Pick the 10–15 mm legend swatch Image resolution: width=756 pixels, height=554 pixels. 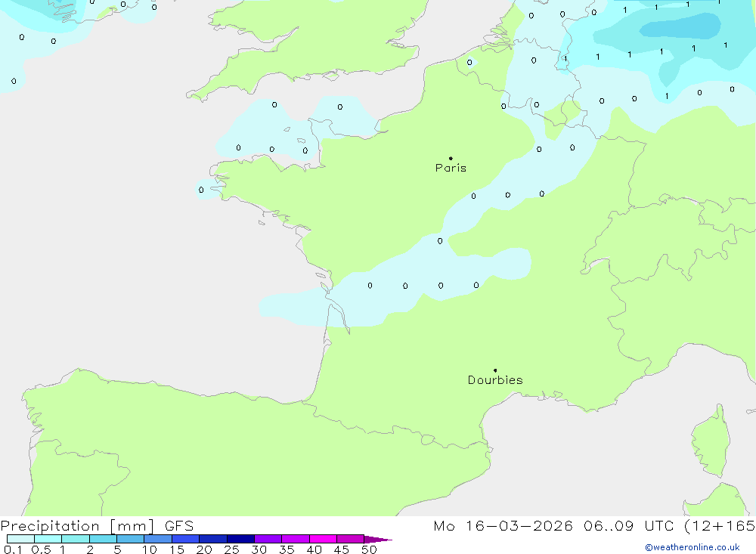coord(158,539)
